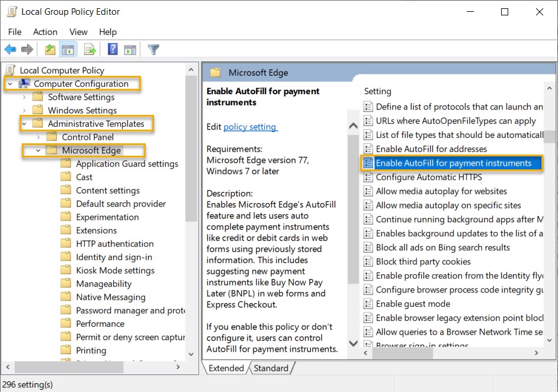Open the Action menu
Screen dimensions: 558x392
[x=45, y=31]
